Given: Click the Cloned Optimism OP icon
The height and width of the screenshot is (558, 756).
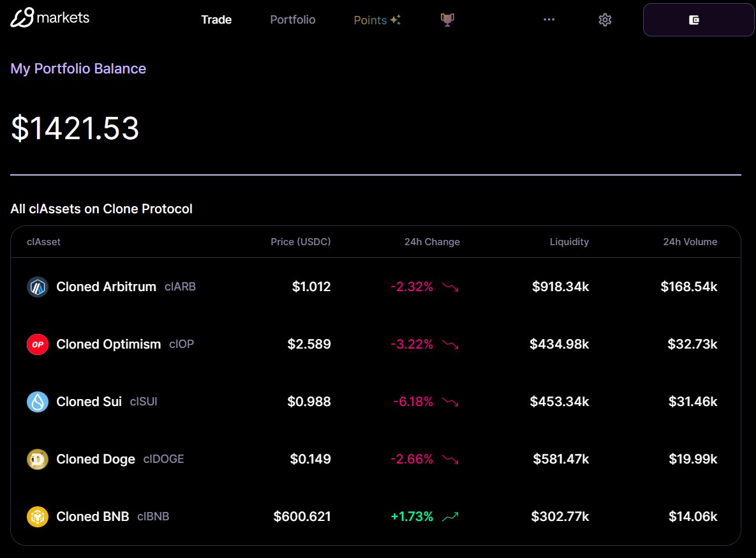Looking at the screenshot, I should 38,344.
